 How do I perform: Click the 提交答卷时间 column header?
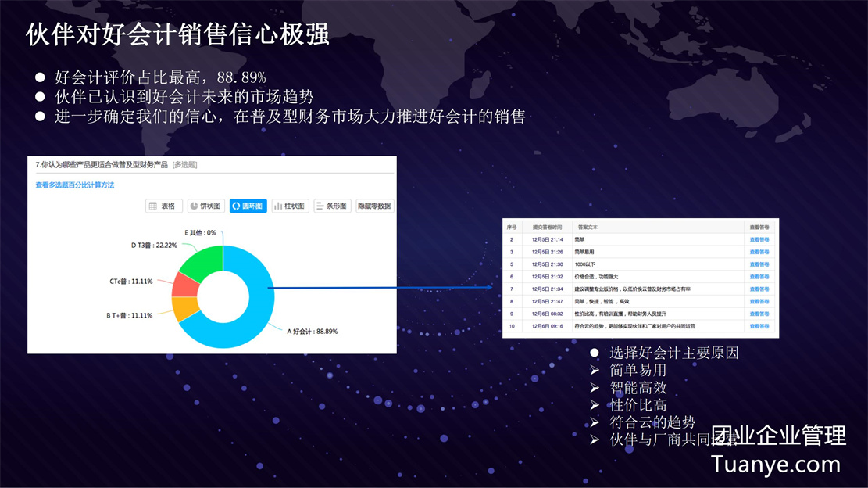point(547,227)
